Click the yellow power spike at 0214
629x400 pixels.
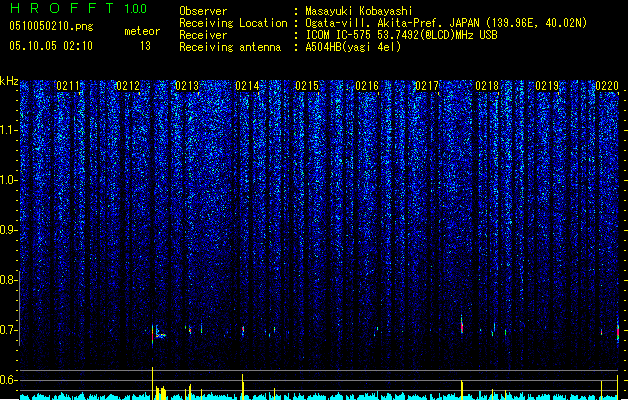point(243,387)
